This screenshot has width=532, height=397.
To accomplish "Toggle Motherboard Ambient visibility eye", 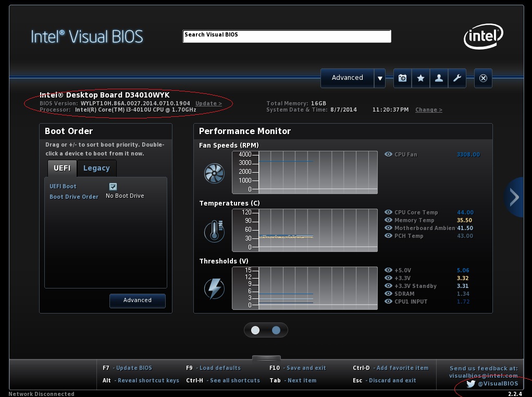I will point(388,227).
